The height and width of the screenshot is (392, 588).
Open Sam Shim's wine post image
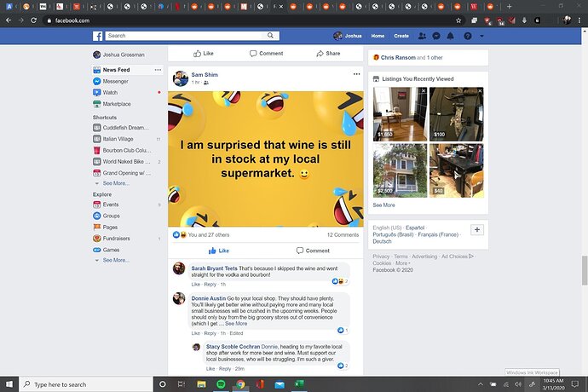(266, 159)
